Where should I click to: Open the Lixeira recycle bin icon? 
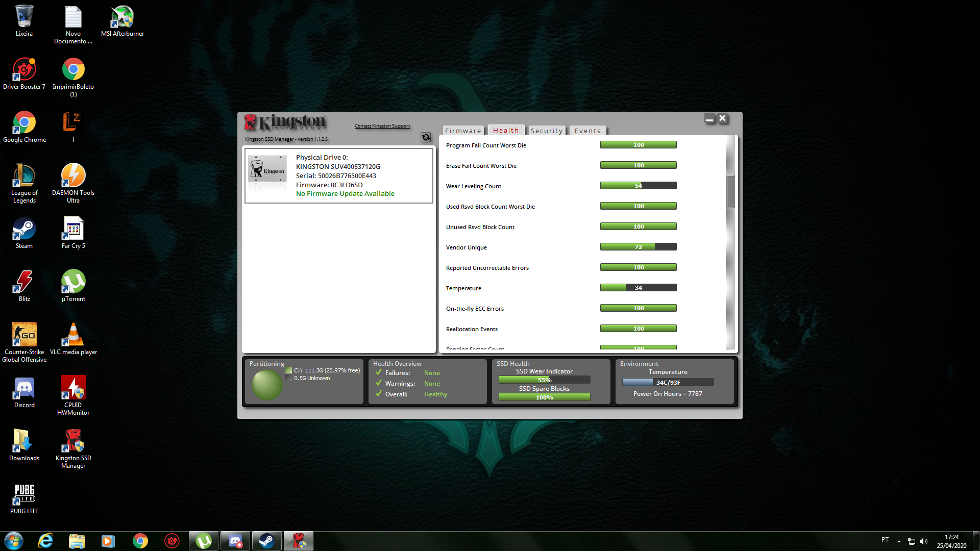tap(24, 21)
